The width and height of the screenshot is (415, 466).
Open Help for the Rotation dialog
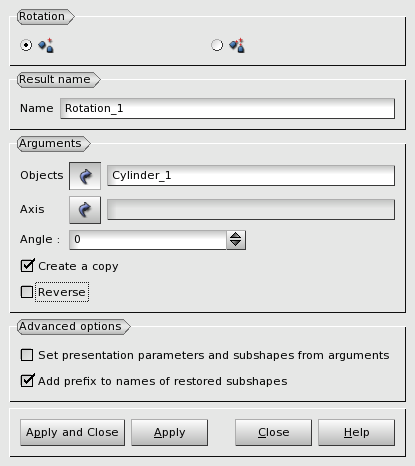[356, 432]
